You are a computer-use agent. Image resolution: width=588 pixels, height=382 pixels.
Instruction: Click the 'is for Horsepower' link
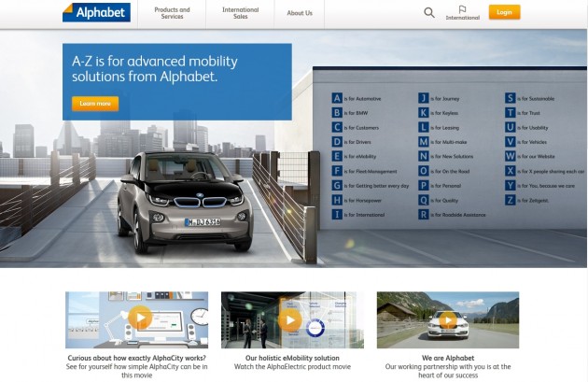pyautogui.click(x=363, y=200)
